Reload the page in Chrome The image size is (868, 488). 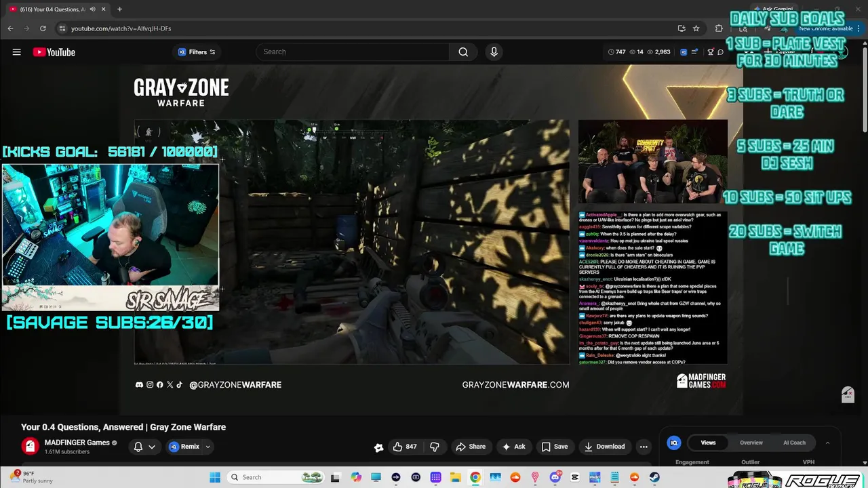[43, 28]
